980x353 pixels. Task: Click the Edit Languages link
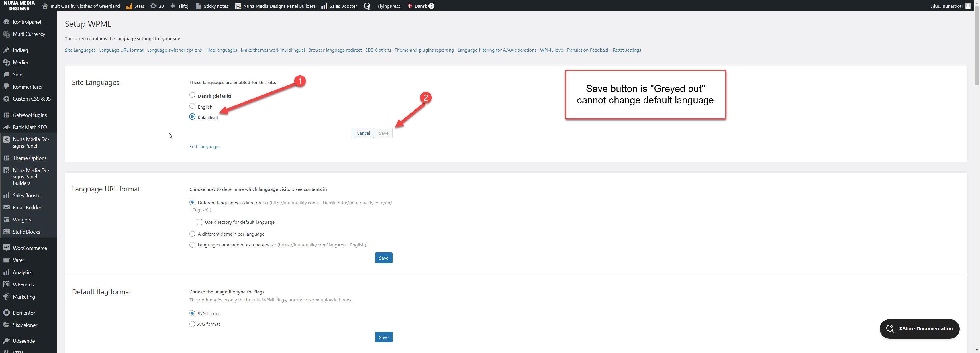click(x=205, y=146)
